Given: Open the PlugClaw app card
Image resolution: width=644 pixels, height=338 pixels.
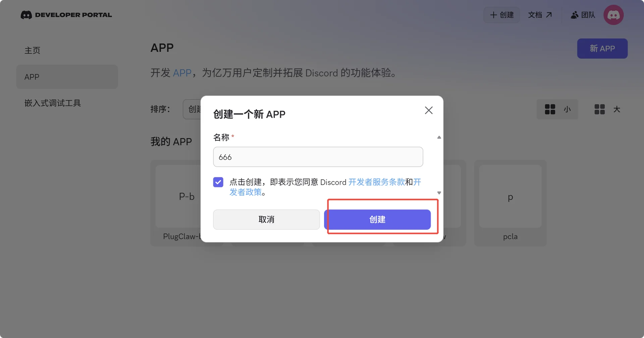Looking at the screenshot, I should pyautogui.click(x=176, y=203).
